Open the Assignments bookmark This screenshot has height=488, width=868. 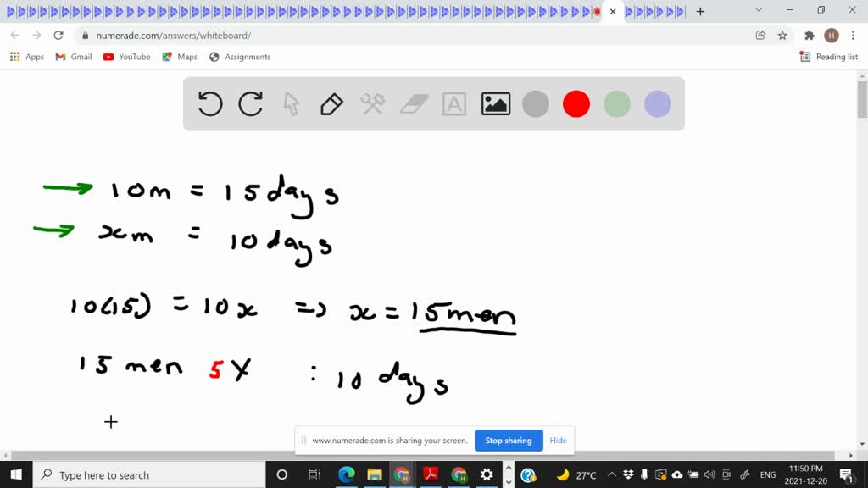240,57
